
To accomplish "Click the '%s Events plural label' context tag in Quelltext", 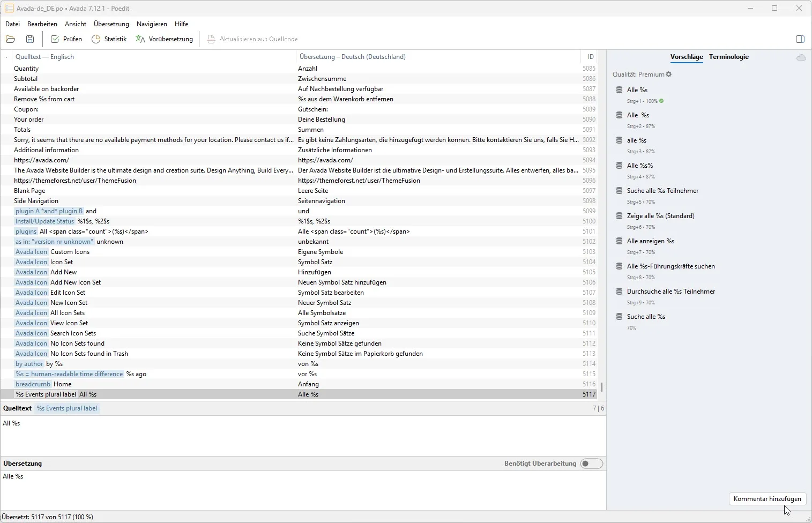I will pyautogui.click(x=67, y=408).
